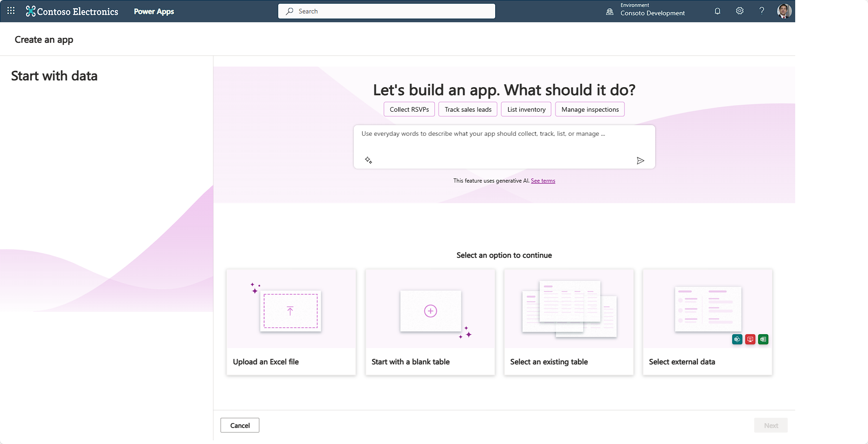
Task: Open the Environment picker Consoto Development
Action: click(x=645, y=10)
